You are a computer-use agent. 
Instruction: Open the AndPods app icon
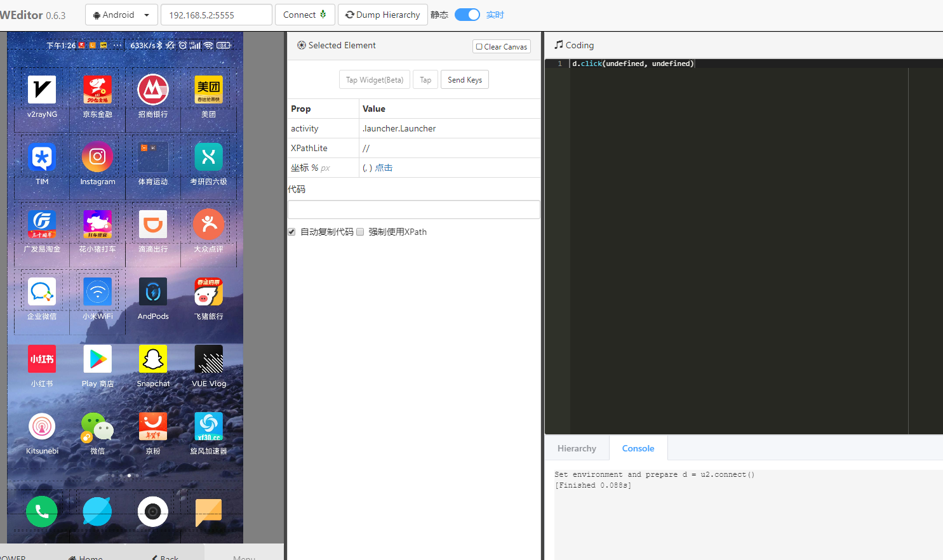153,291
